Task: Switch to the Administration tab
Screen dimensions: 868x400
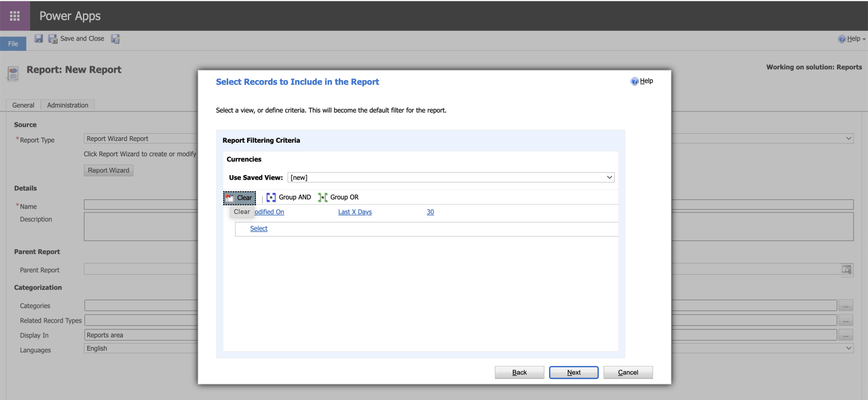Action: (67, 105)
